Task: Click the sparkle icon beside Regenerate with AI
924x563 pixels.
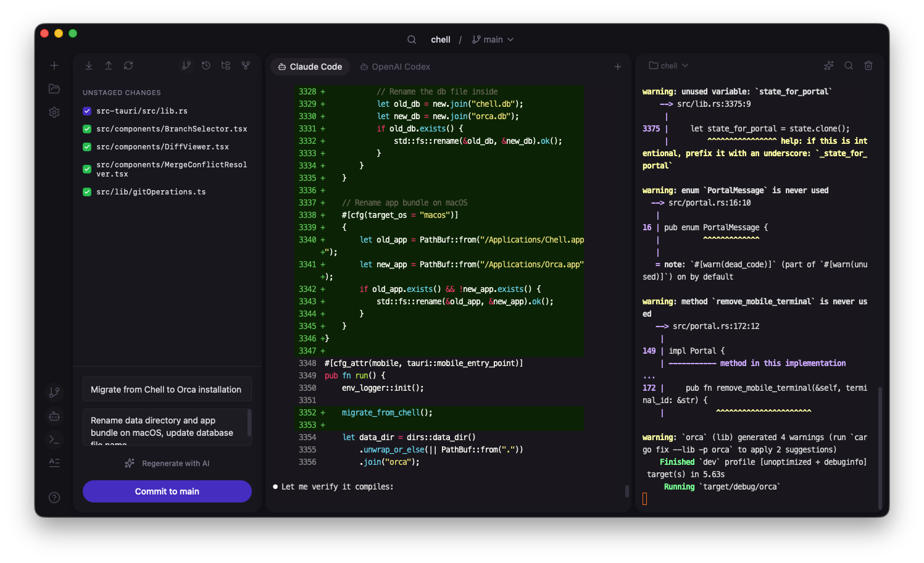Action: [130, 463]
